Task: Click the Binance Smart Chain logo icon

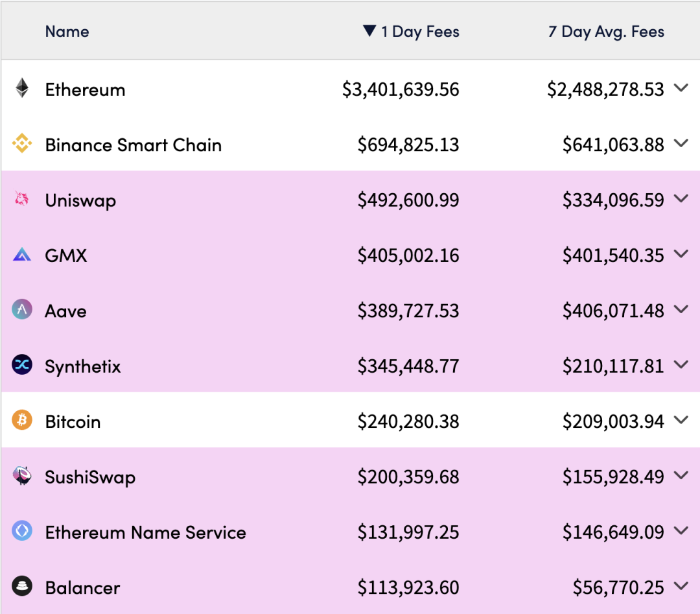Action: (x=22, y=144)
